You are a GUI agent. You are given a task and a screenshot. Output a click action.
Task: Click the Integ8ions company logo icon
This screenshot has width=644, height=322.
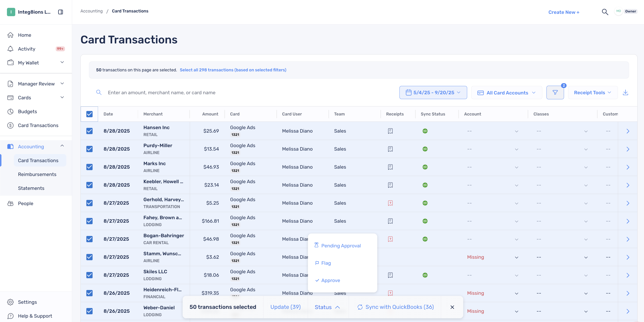click(11, 12)
